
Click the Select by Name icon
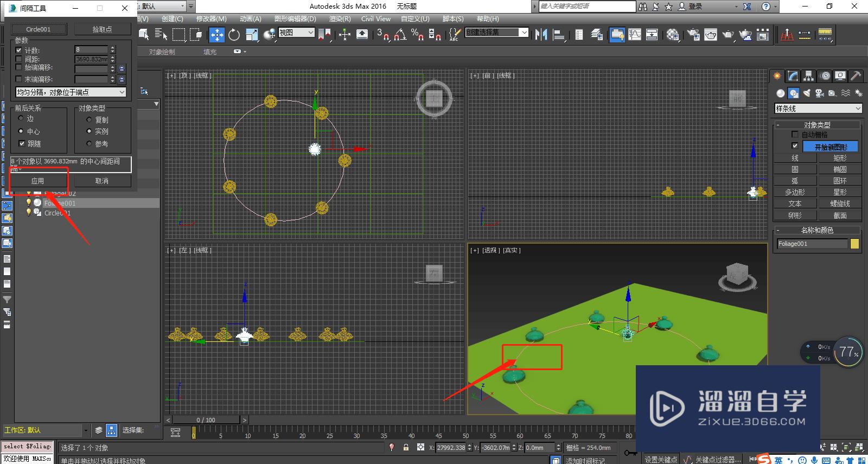[x=161, y=35]
